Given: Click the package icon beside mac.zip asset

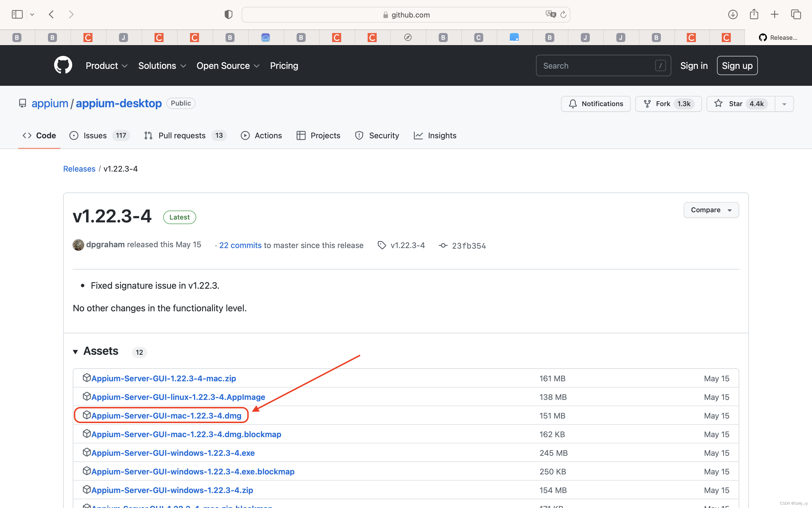Looking at the screenshot, I should 87,378.
